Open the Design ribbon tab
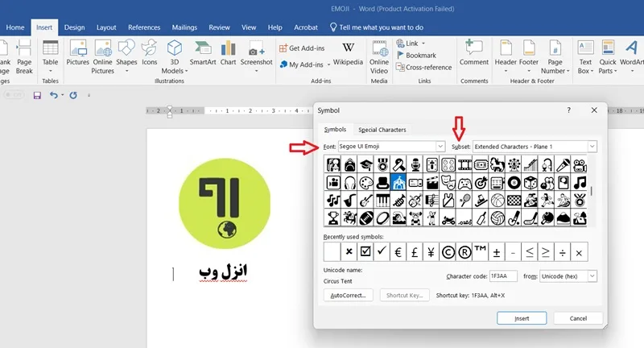644x348 pixels. point(74,27)
